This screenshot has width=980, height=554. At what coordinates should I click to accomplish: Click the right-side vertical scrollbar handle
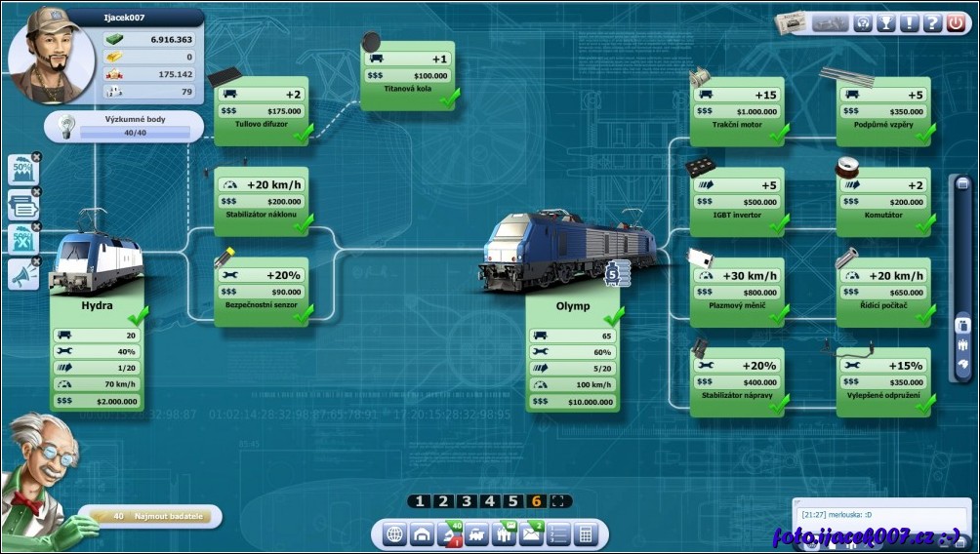961,184
